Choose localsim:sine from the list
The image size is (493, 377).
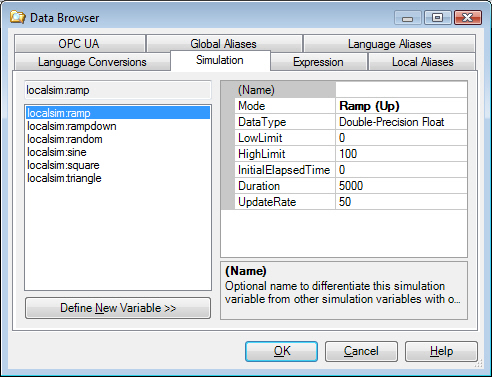[57, 152]
